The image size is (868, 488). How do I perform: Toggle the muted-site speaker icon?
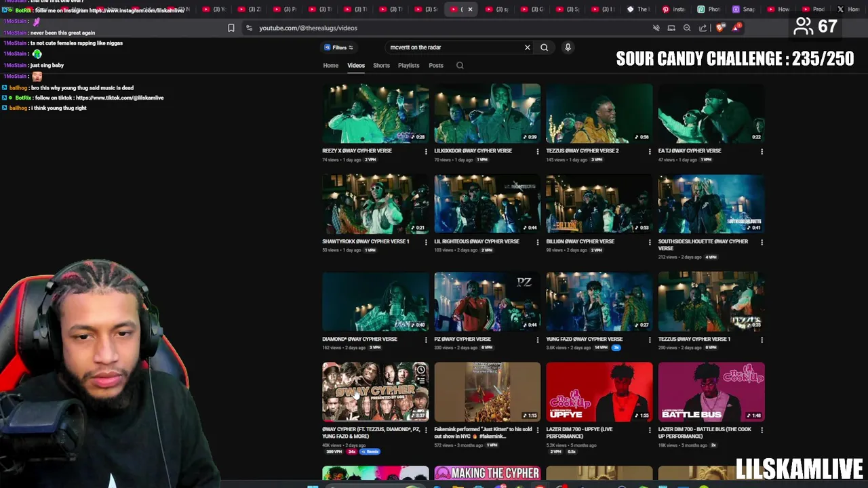point(656,28)
